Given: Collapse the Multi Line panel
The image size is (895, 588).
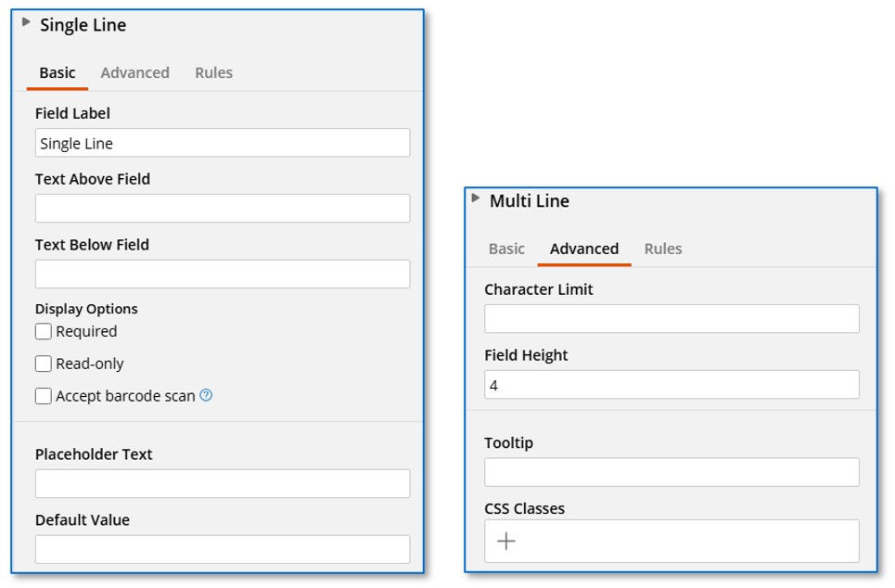Looking at the screenshot, I should tap(475, 198).
